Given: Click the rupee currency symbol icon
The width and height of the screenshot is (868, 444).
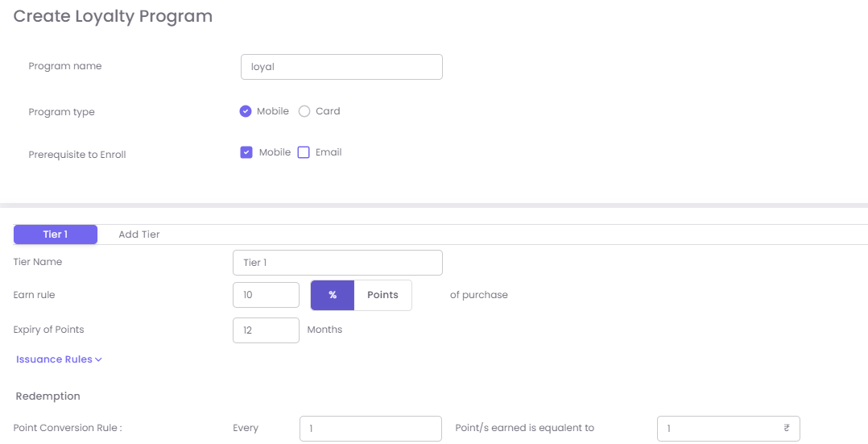Looking at the screenshot, I should click(x=786, y=429).
